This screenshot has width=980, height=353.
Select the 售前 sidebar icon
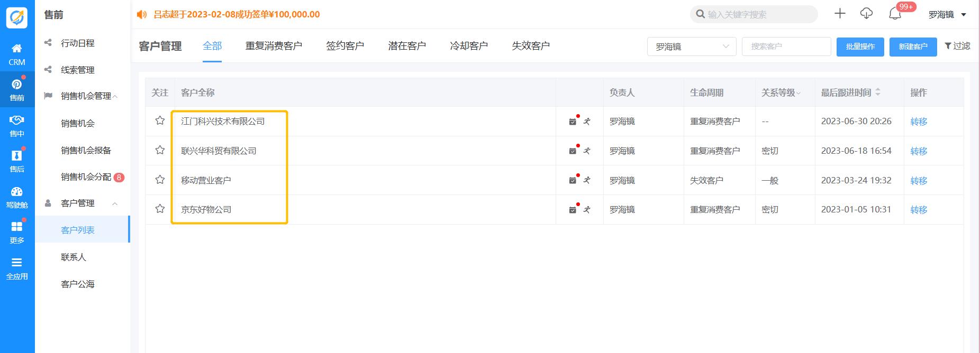(x=17, y=90)
